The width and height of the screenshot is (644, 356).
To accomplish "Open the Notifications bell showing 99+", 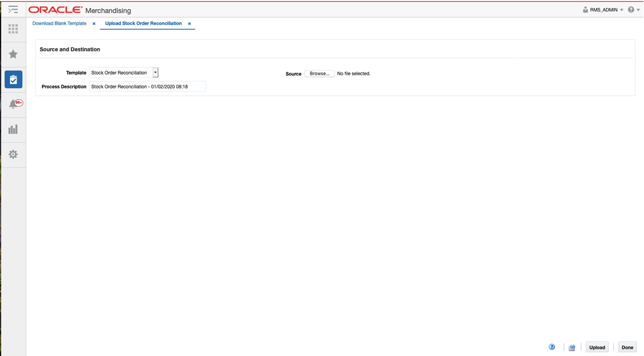I will pos(13,104).
